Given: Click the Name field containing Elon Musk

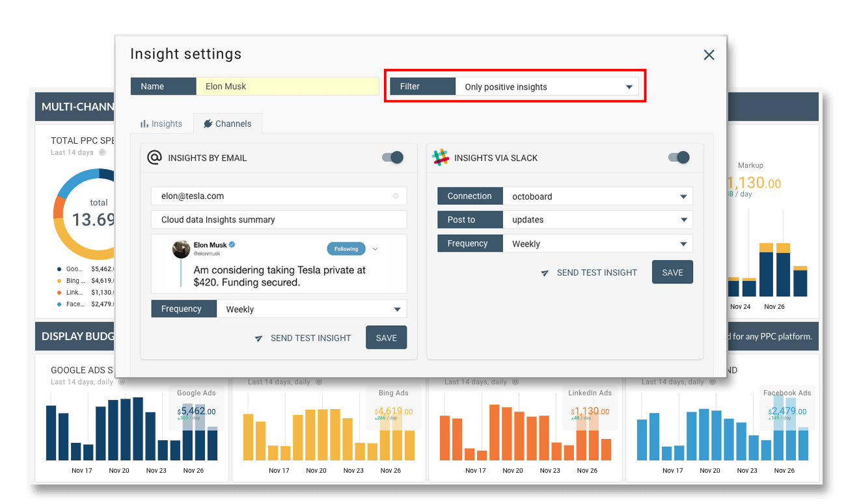Looking at the screenshot, I should 288,86.
